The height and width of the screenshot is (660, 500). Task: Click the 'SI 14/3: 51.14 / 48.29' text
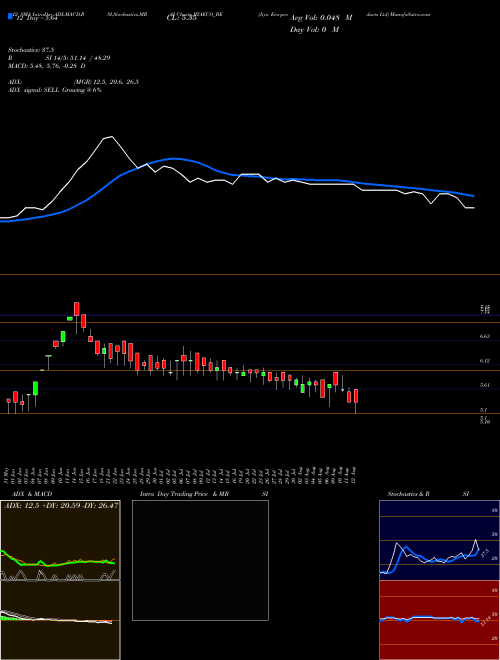[78, 58]
